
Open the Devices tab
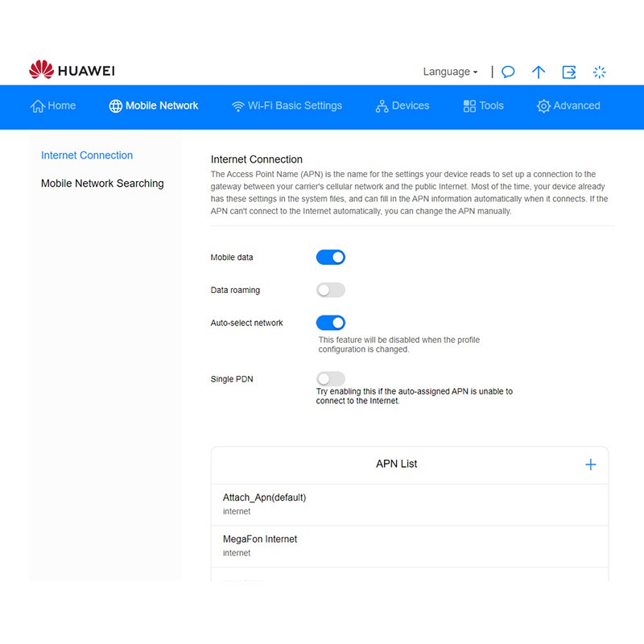click(x=402, y=105)
